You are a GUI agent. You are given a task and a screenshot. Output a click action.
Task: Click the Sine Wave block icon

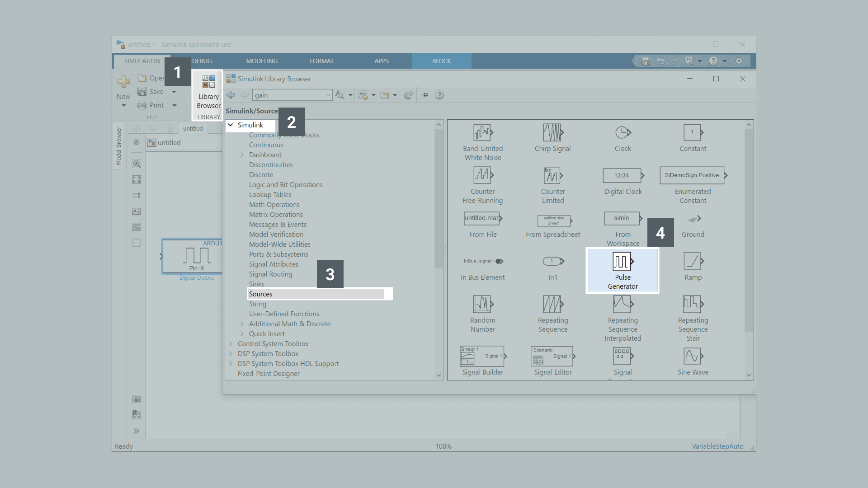click(692, 356)
